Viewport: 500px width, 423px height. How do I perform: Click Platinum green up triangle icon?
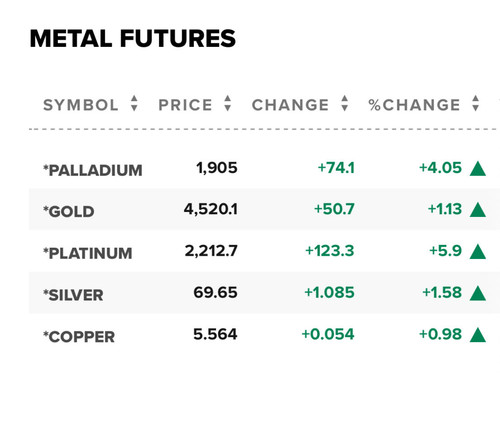coord(478,252)
